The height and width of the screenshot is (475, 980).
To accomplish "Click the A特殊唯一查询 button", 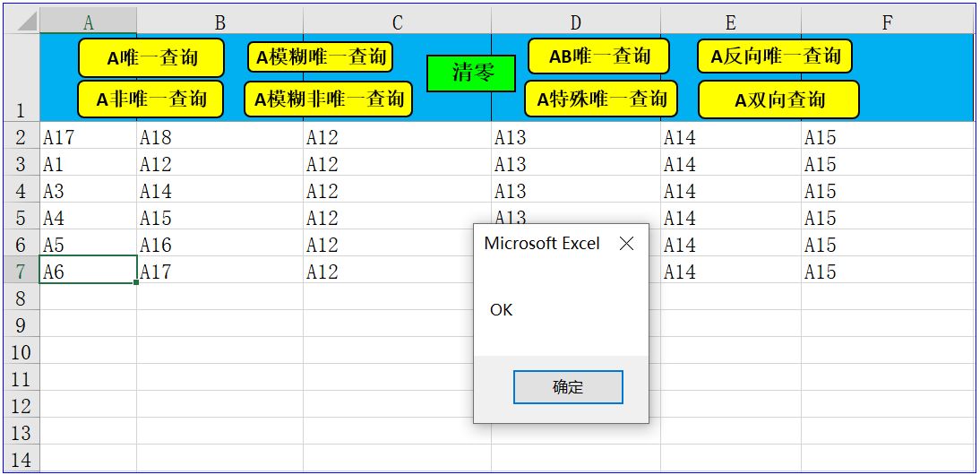I will tap(600, 99).
